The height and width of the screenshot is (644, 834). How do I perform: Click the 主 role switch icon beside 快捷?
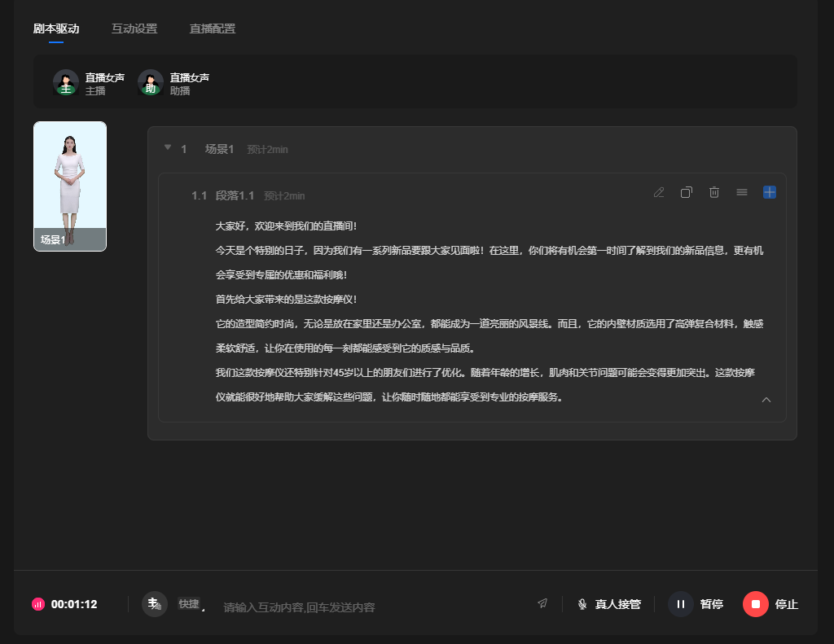coord(154,604)
